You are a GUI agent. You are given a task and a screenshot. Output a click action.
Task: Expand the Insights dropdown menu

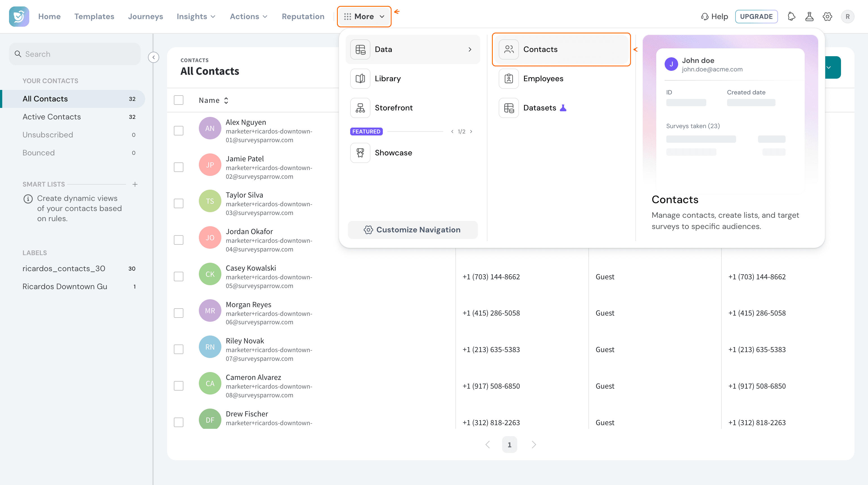[196, 17]
